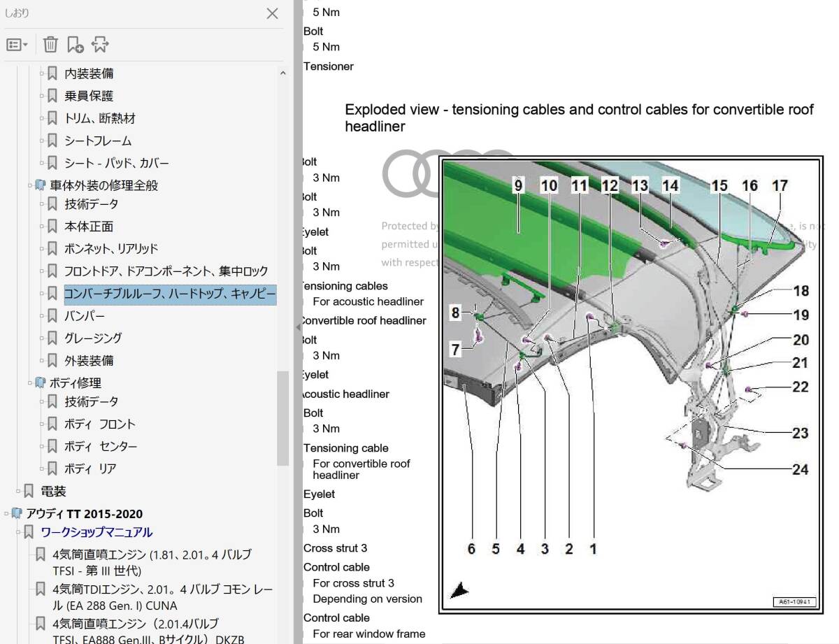Collapse the ボディ修理 bookmark group
This screenshot has height=644, width=839.
click(x=30, y=382)
